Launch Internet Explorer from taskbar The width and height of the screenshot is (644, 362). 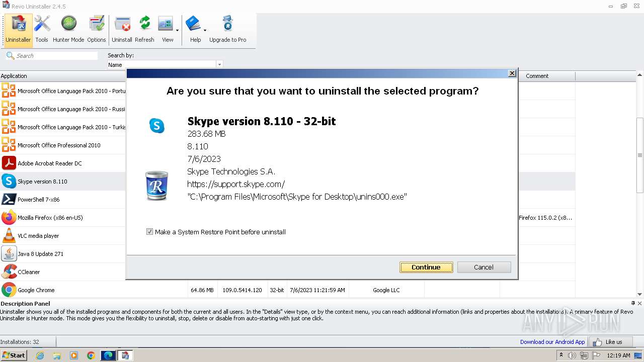(40, 355)
